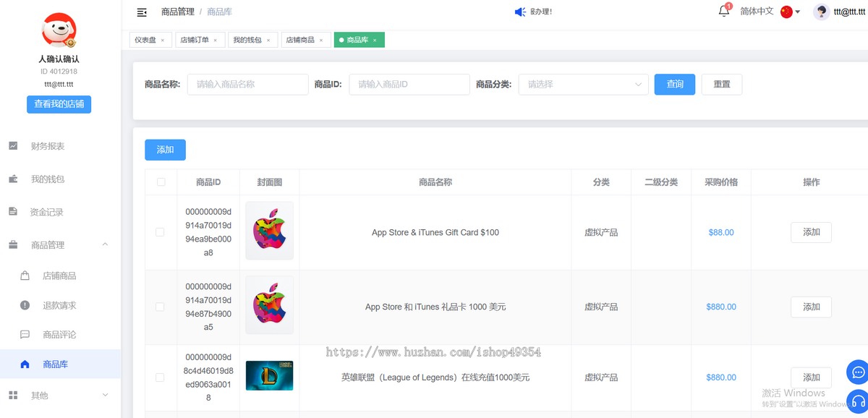Viewport: 868px width, 418px height.
Task: Expand the 其他 sidebar menu
Action: 105,395
